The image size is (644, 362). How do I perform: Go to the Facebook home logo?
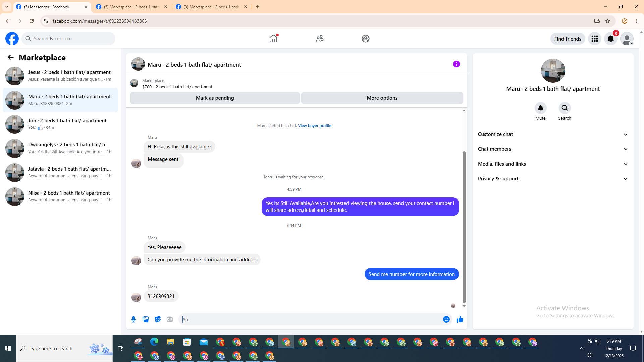coord(12,39)
